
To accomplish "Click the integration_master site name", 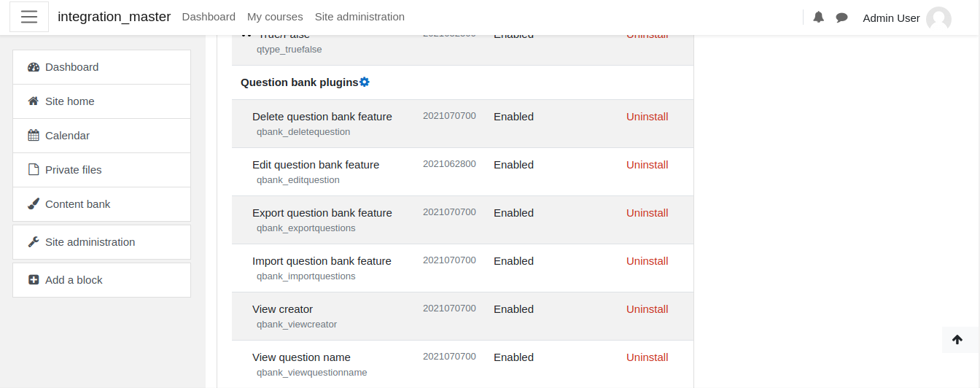I will pos(114,17).
